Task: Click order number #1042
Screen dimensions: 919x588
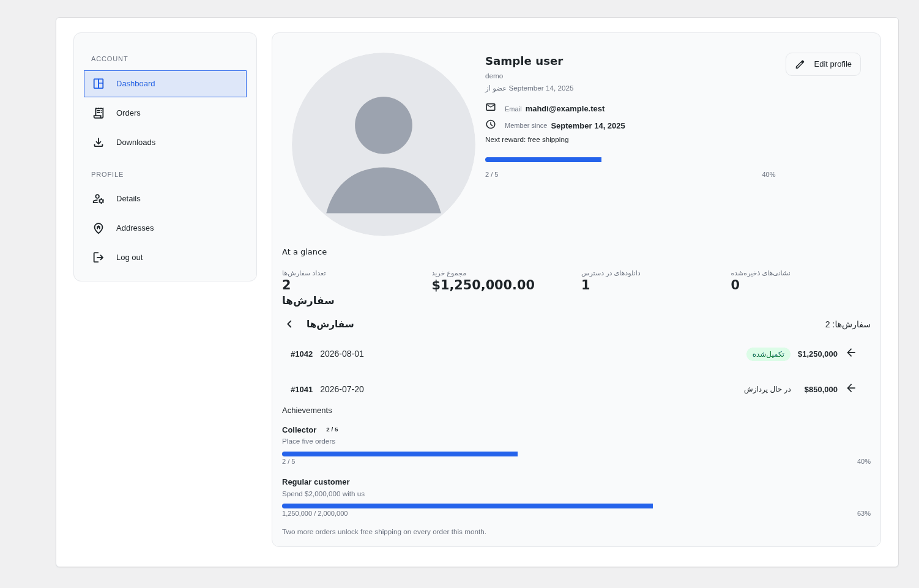Action: pos(302,354)
